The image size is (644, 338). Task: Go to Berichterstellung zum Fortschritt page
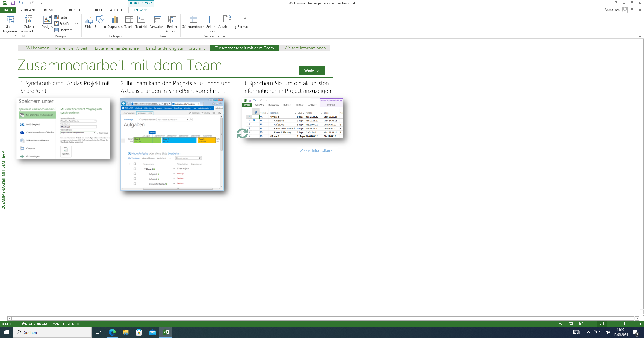[x=175, y=48]
